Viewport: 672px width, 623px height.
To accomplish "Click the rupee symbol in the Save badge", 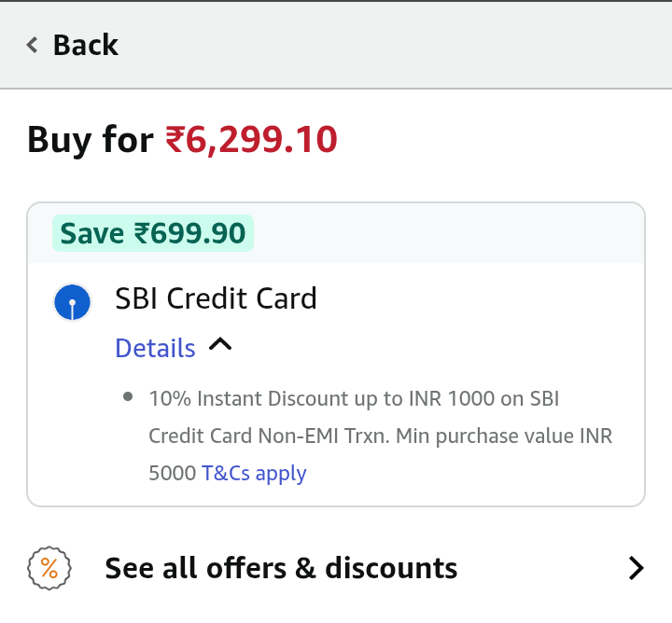I will pos(142,233).
